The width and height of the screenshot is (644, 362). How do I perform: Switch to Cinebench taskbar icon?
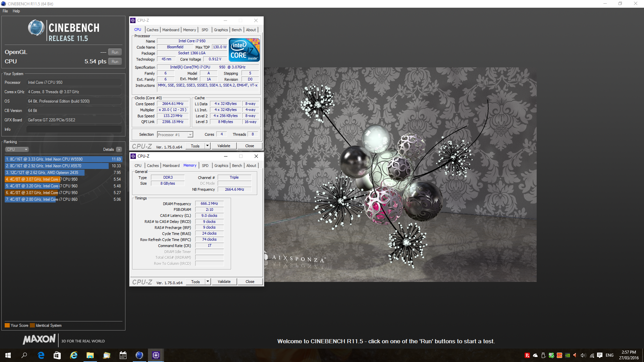tap(139, 355)
